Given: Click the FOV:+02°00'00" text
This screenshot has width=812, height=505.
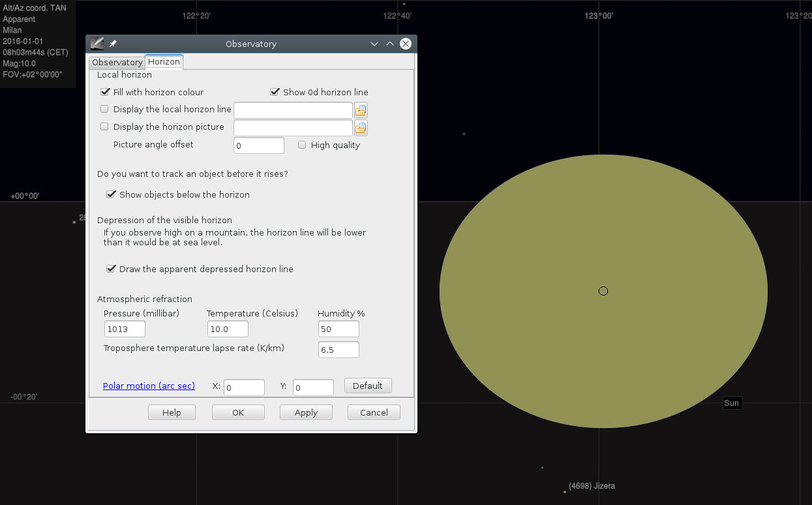Looking at the screenshot, I should [x=33, y=74].
